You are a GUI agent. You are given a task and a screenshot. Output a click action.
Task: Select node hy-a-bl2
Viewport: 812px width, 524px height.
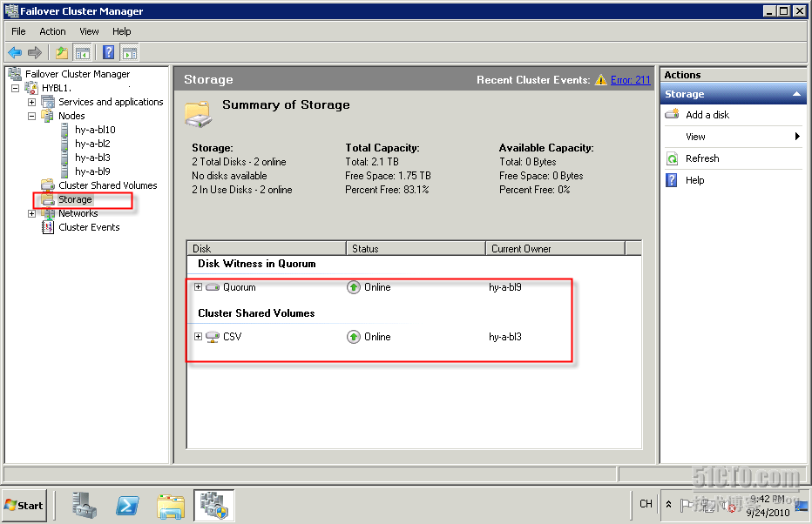tap(92, 144)
